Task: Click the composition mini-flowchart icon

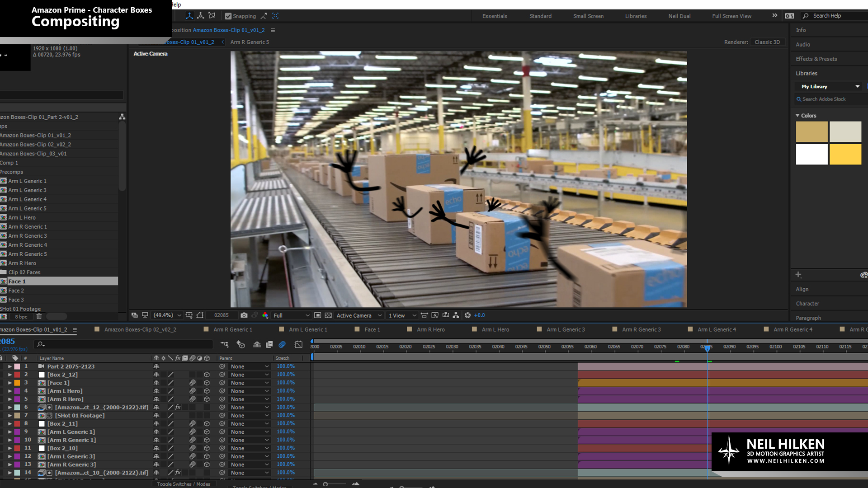Action: click(224, 344)
